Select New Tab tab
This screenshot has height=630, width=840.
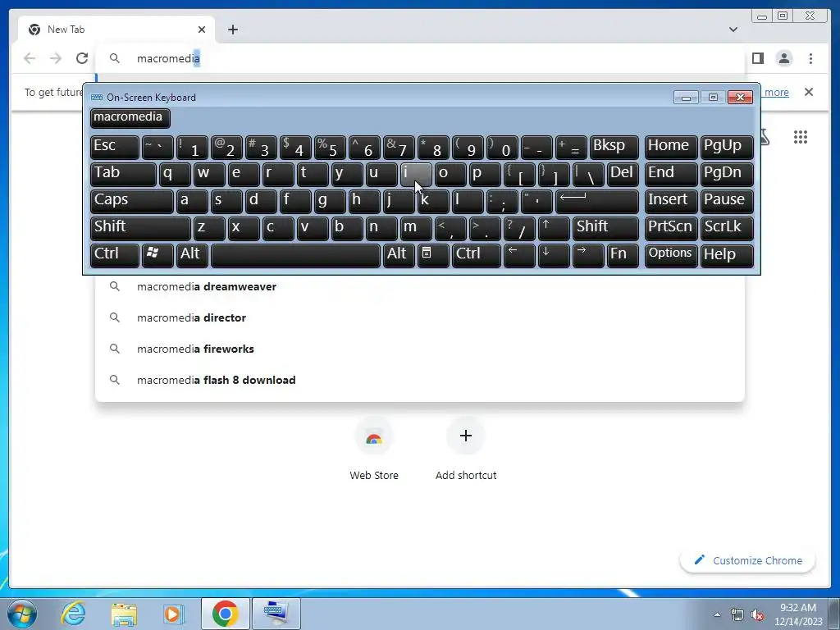pyautogui.click(x=116, y=30)
